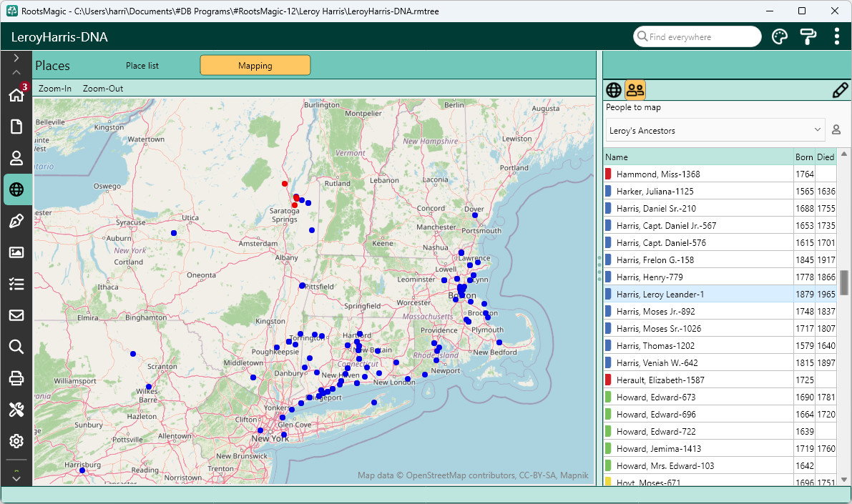Select Howard, Edward-722 row
The width and height of the screenshot is (852, 504).
tap(720, 432)
